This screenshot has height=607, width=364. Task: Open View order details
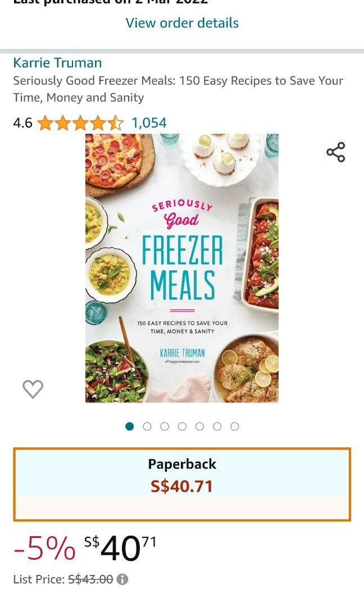pyautogui.click(x=182, y=22)
